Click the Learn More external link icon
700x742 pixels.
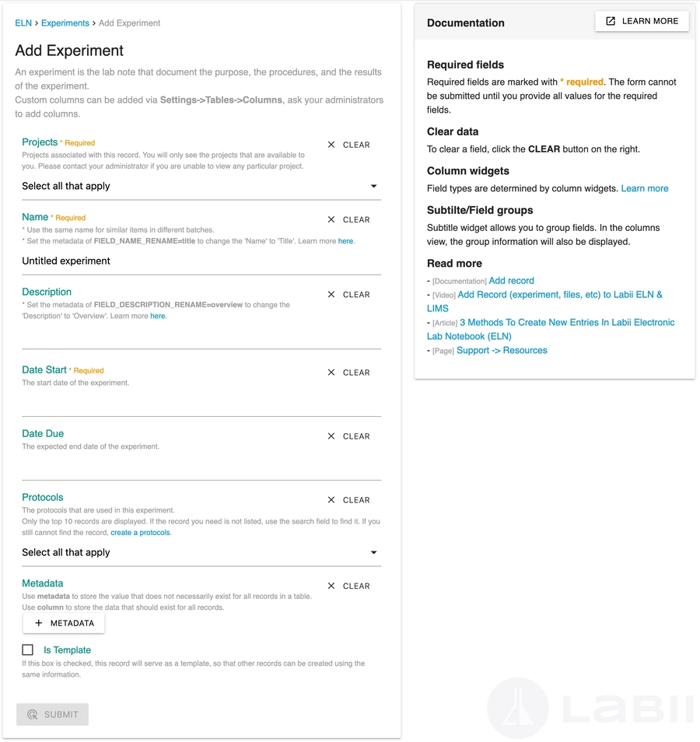[611, 21]
